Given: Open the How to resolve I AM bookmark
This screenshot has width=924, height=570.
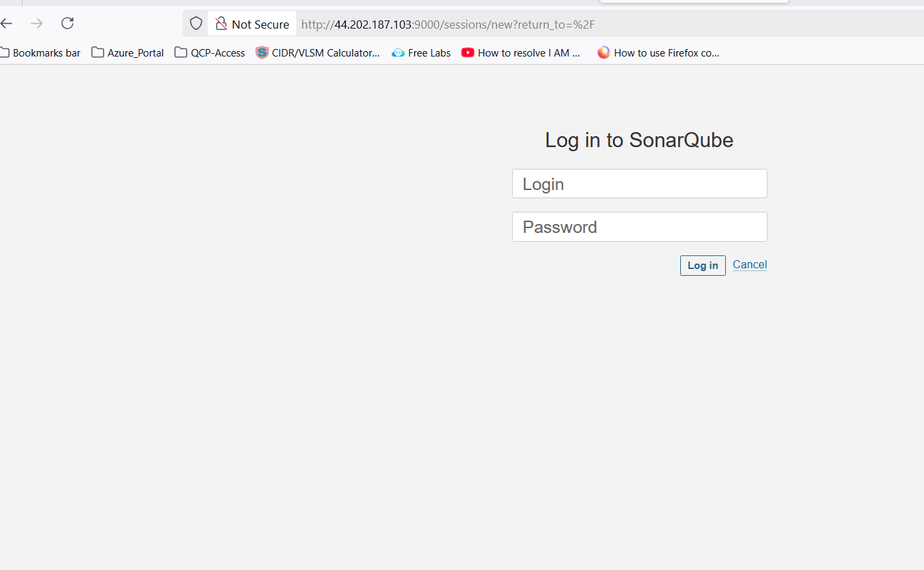Looking at the screenshot, I should (x=521, y=52).
